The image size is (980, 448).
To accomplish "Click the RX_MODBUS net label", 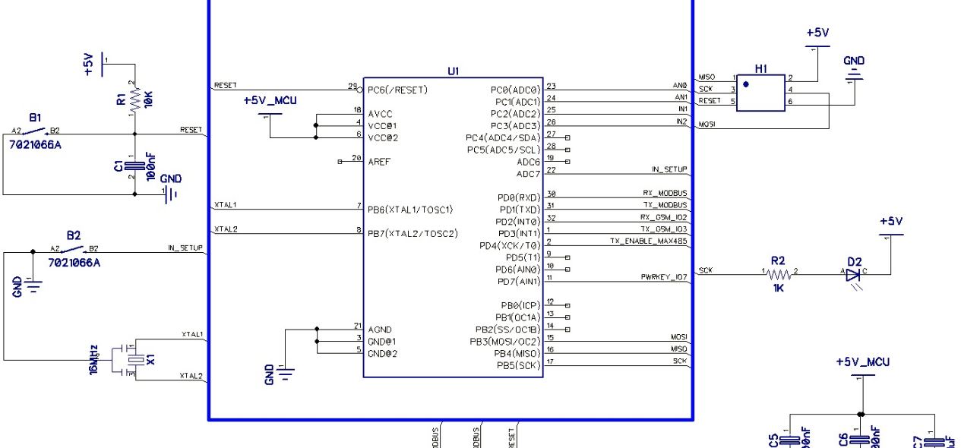I will [665, 194].
